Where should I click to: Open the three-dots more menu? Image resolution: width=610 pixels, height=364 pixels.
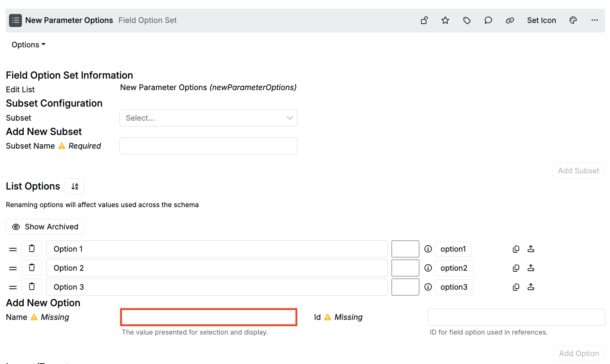595,20
